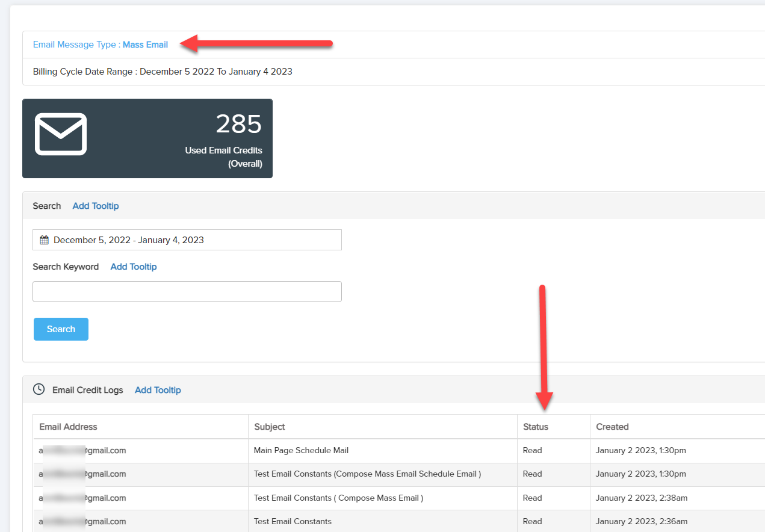765x532 pixels.
Task: Click Add Tooltip beside Search Keyword
Action: [x=134, y=267]
